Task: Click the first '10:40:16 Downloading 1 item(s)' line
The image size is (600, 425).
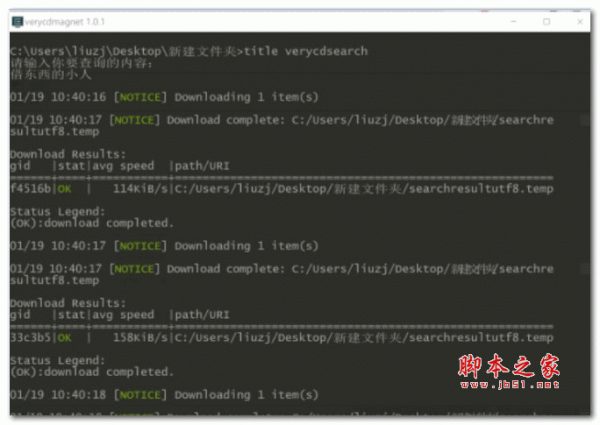Action: 164,97
